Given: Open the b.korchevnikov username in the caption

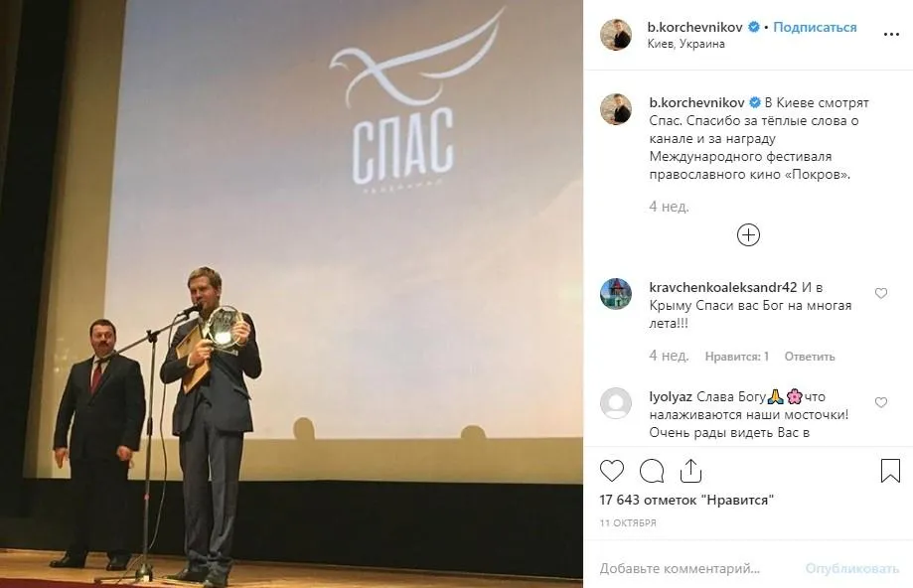Looking at the screenshot, I should point(696,102).
